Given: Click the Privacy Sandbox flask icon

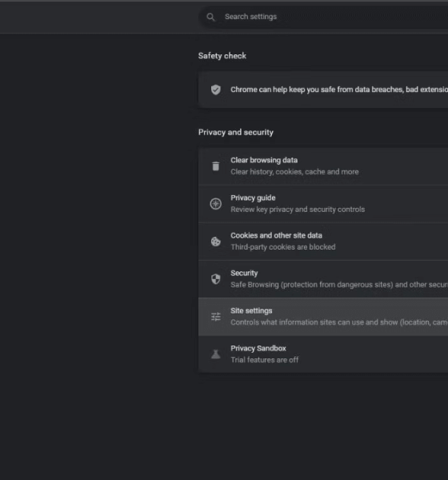Looking at the screenshot, I should pyautogui.click(x=216, y=354).
